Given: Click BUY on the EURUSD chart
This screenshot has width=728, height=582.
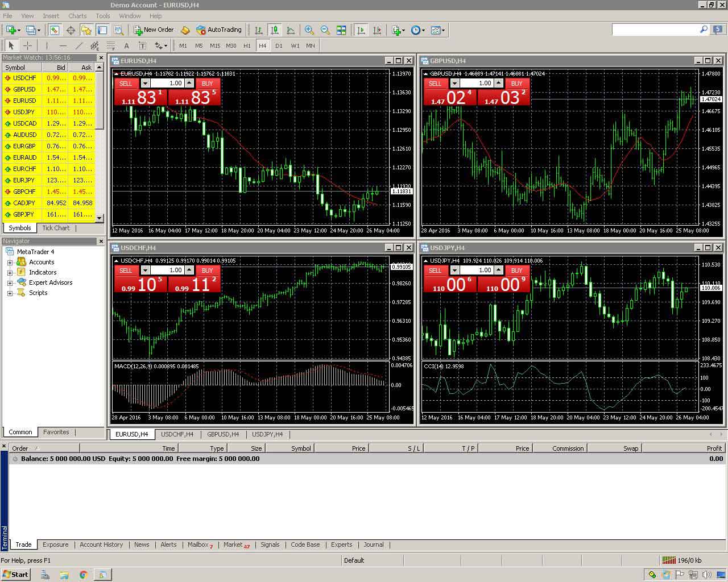Looking at the screenshot, I should click(207, 84).
